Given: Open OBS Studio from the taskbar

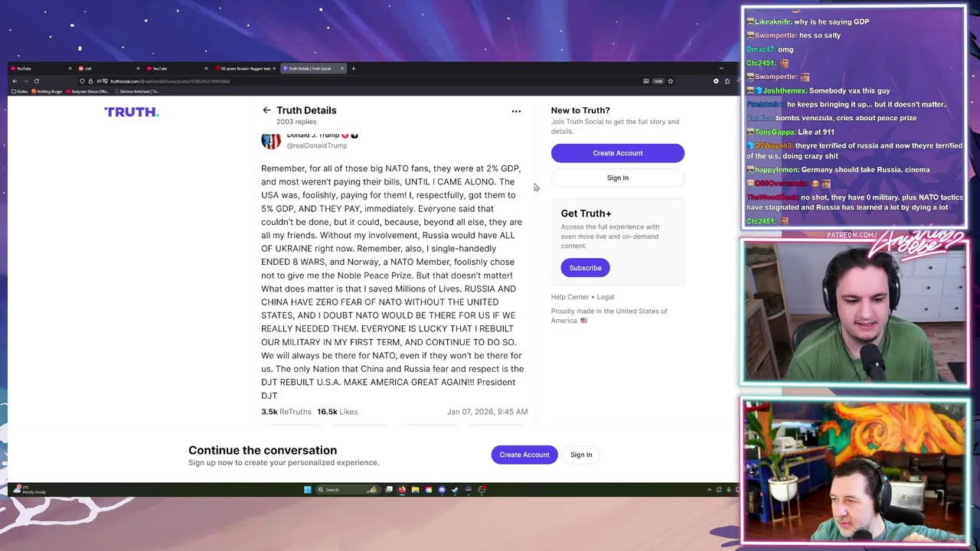Looking at the screenshot, I should [482, 490].
